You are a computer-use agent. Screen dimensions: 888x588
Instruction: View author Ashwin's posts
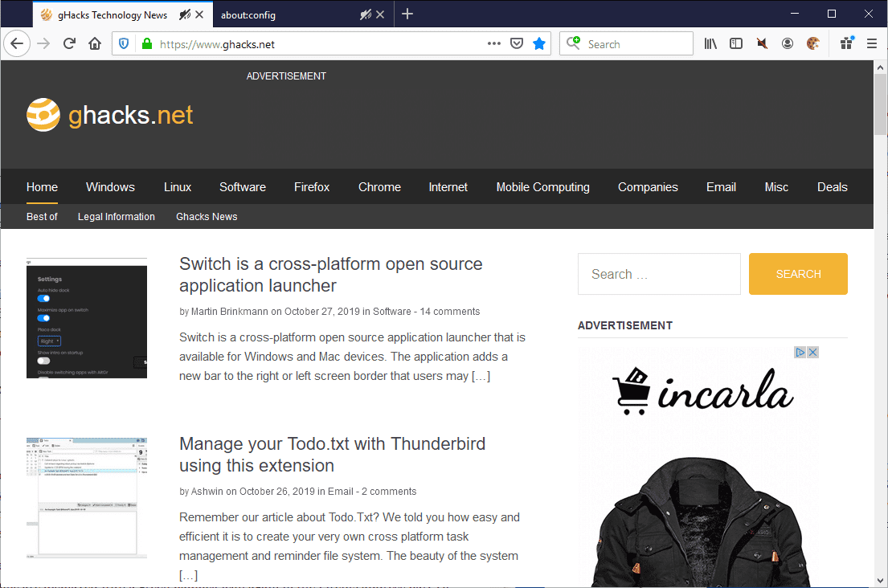(x=207, y=492)
